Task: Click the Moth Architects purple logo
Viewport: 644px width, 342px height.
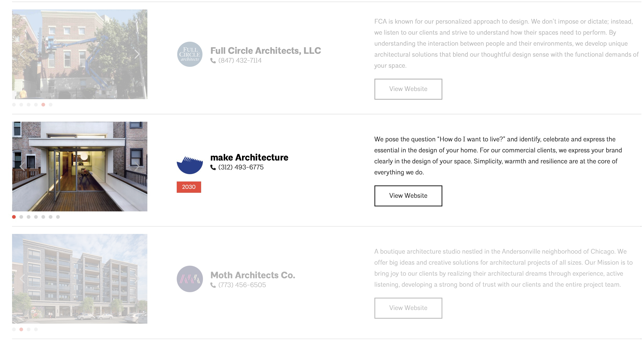Action: coord(190,279)
